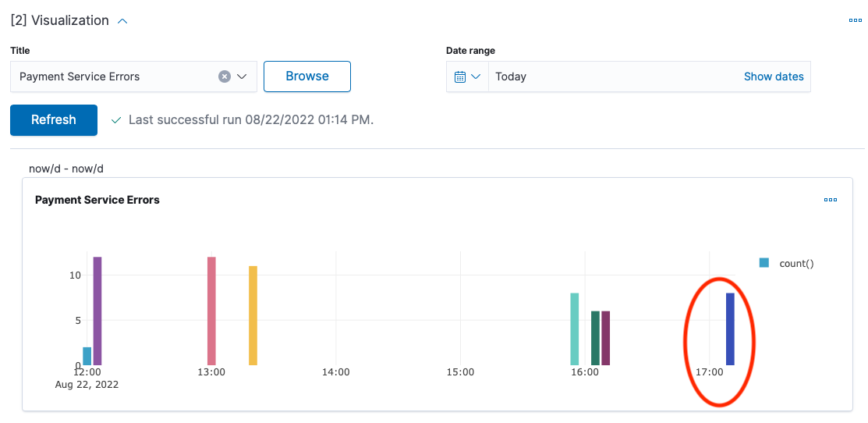Open the date range calendar quick menu
The image size is (868, 423).
(x=467, y=76)
